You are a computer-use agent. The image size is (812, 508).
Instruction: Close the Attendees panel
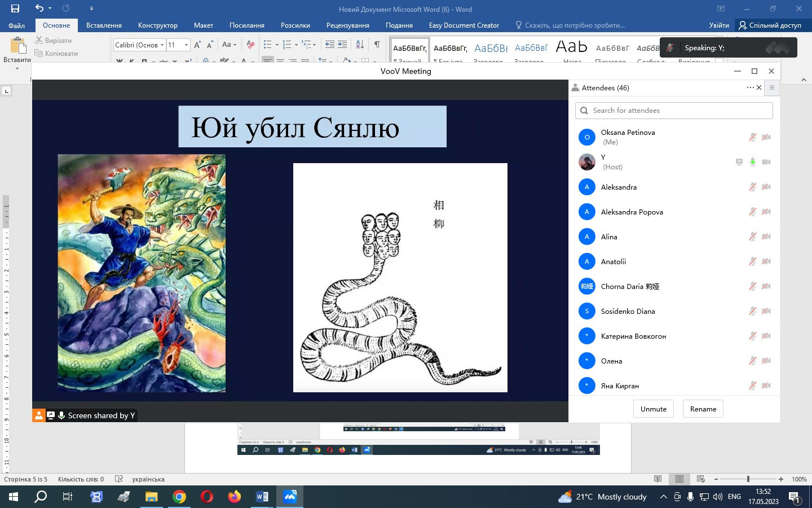click(759, 87)
